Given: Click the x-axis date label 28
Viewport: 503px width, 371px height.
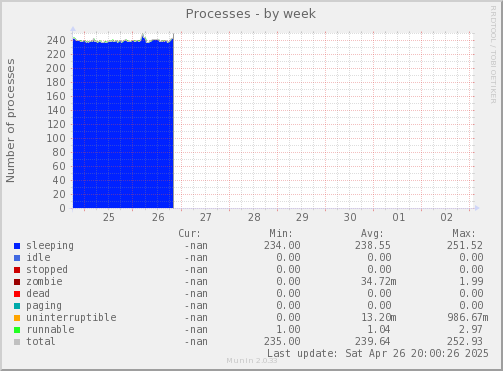Looking at the screenshot, I should (x=254, y=218).
